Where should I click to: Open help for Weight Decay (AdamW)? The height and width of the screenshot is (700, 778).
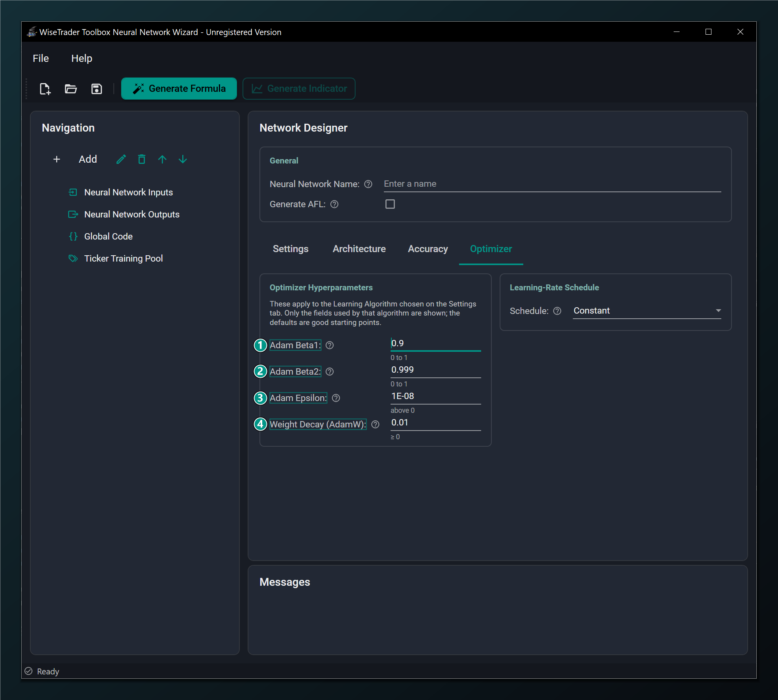coord(375,425)
